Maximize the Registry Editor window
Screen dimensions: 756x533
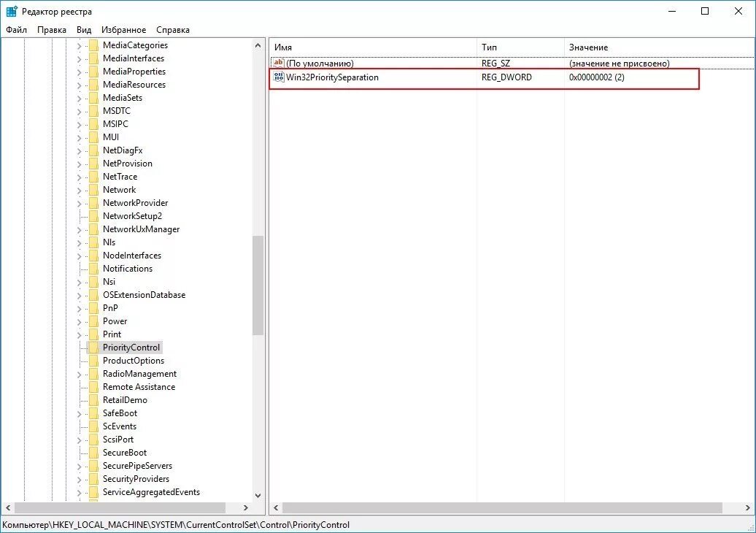coord(705,11)
